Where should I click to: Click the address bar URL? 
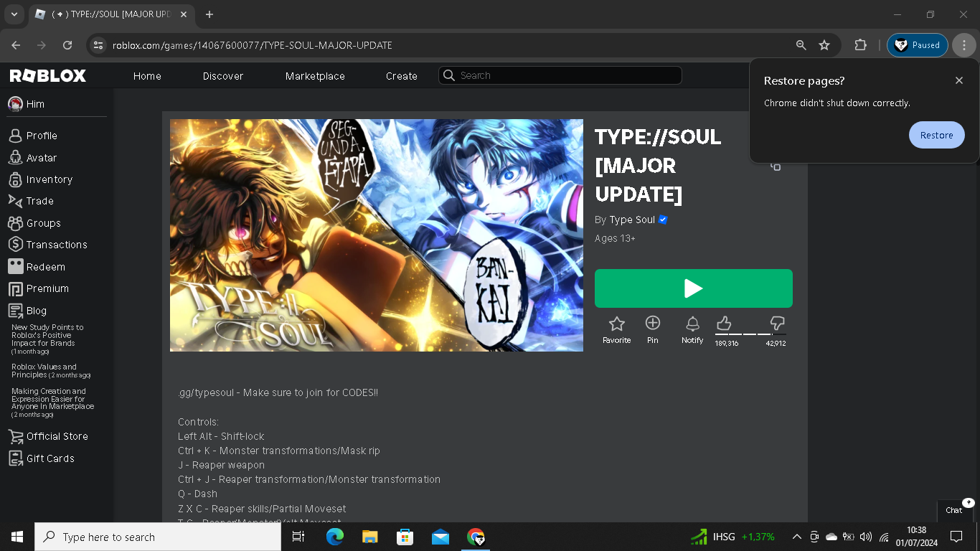[x=253, y=45]
